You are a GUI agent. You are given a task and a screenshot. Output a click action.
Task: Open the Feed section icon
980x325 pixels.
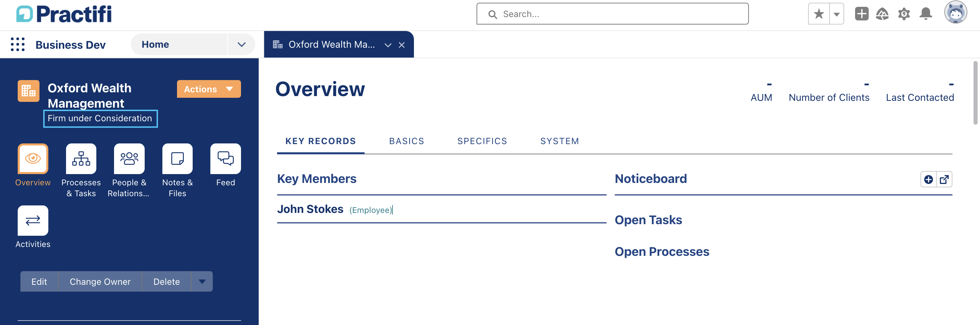click(x=226, y=158)
